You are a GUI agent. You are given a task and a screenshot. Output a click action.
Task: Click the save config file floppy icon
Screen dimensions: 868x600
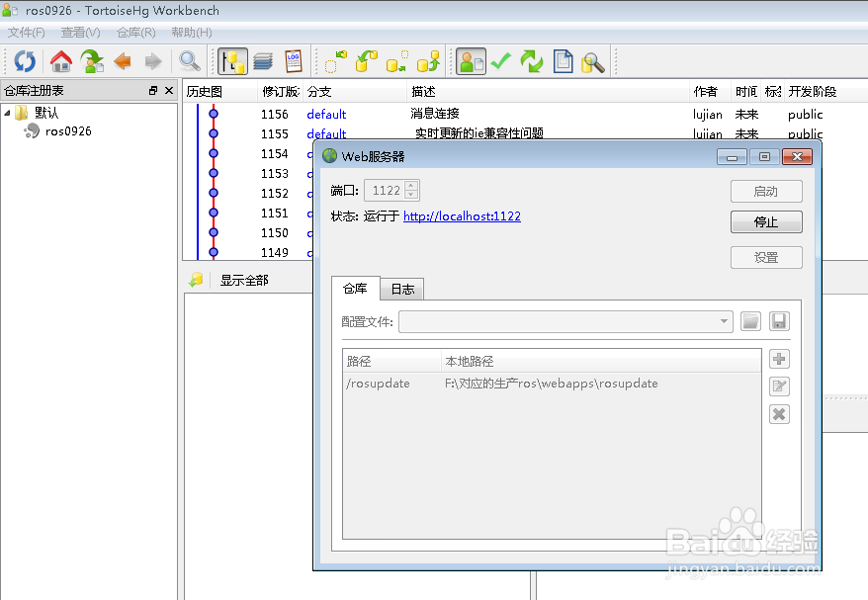coord(779,321)
